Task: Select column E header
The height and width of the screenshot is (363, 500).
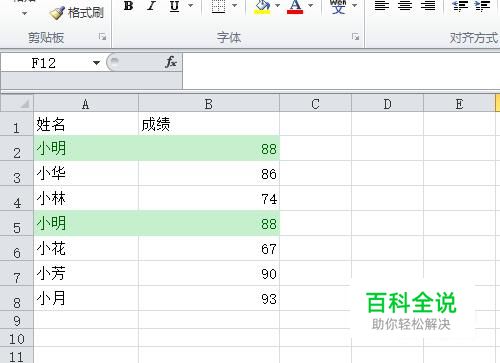Action: pyautogui.click(x=459, y=104)
